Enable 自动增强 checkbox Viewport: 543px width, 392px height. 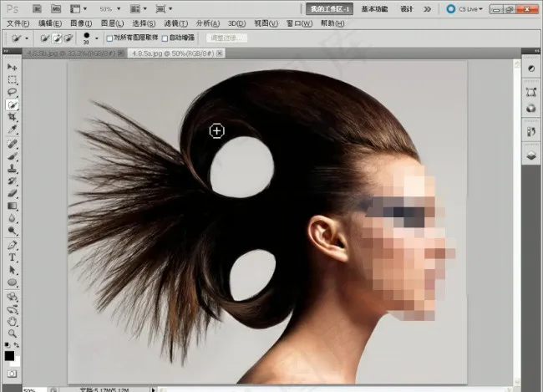coord(165,38)
